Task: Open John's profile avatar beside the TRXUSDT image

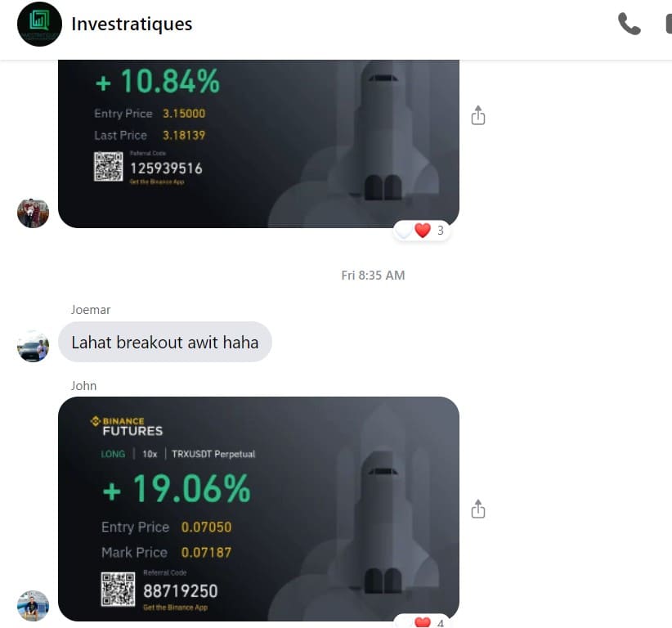Action: (33, 605)
